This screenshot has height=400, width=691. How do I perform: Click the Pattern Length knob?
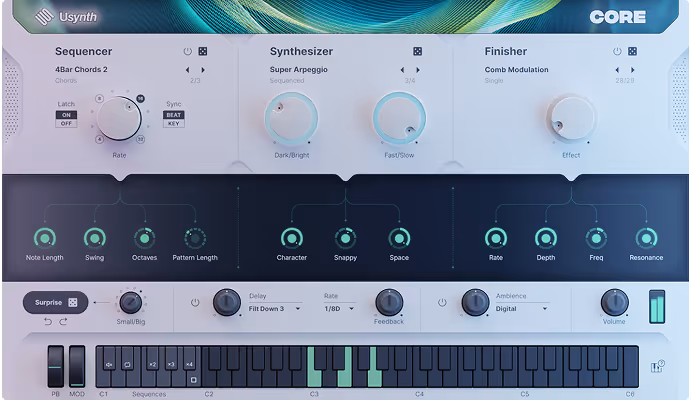pyautogui.click(x=195, y=238)
